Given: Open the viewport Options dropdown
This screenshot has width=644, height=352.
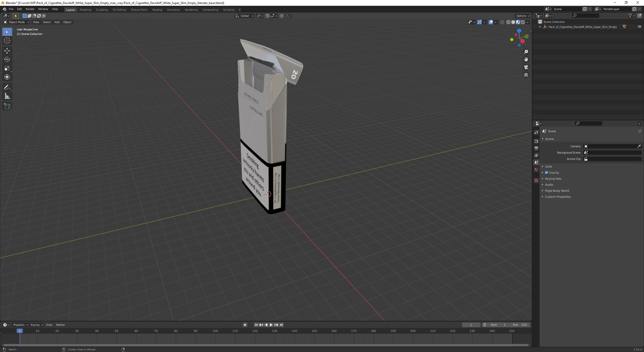Looking at the screenshot, I should pos(522,16).
